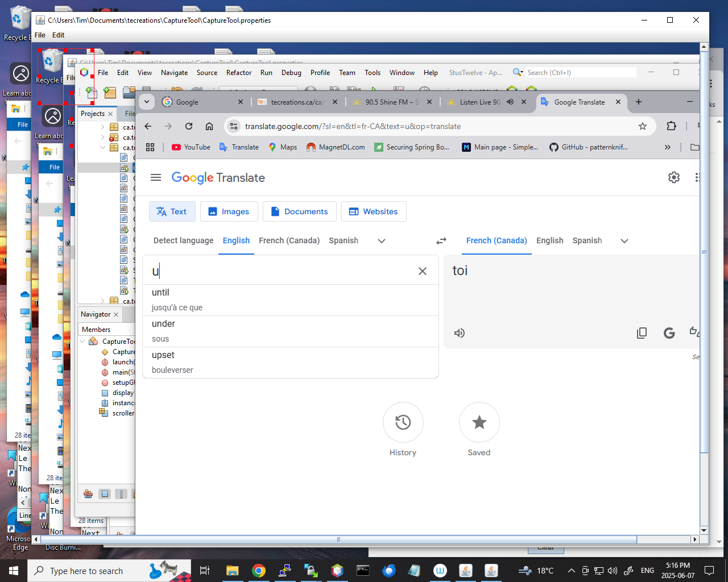Mute the Listen Live tab audio
The width and height of the screenshot is (728, 582).
click(510, 102)
